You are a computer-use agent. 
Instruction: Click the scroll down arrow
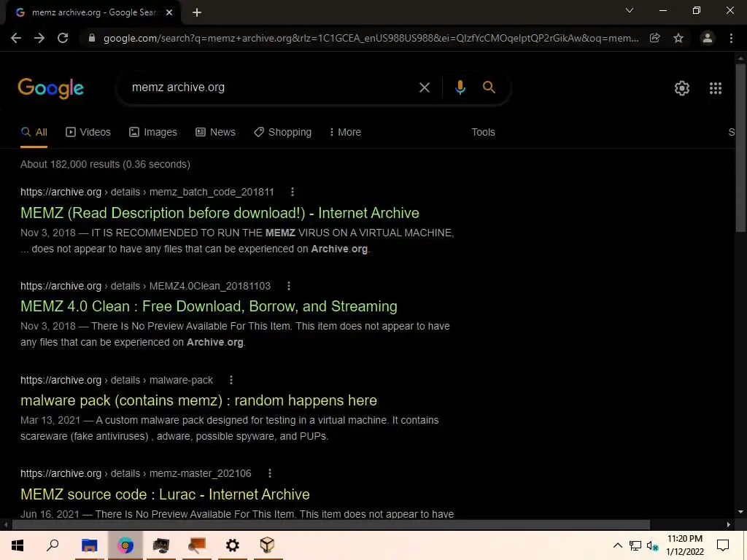[x=740, y=512]
